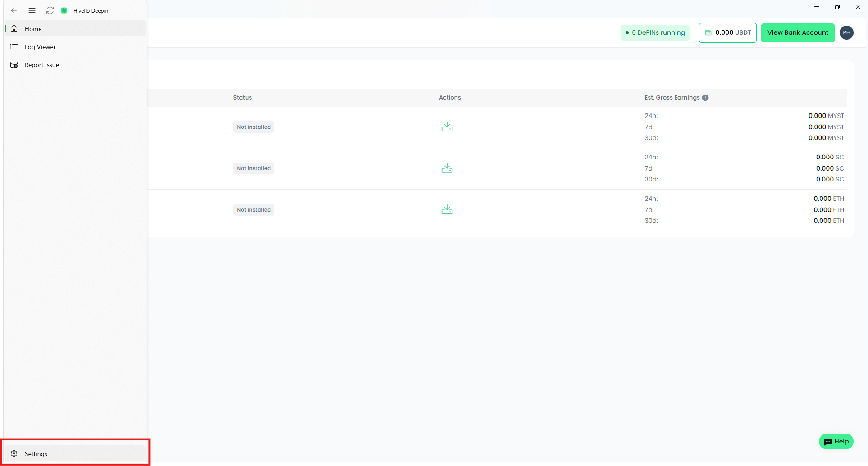Click the 24h 0.000 MYST value

point(826,116)
